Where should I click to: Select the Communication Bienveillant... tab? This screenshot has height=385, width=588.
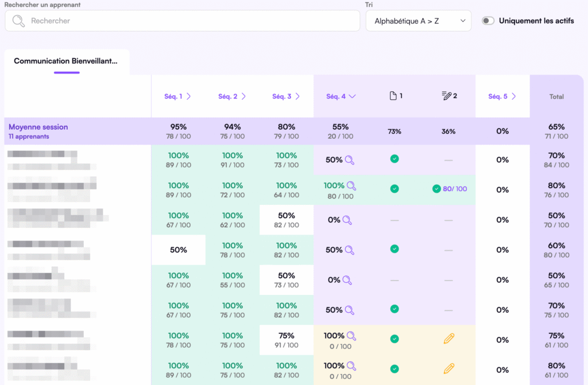pyautogui.click(x=66, y=61)
